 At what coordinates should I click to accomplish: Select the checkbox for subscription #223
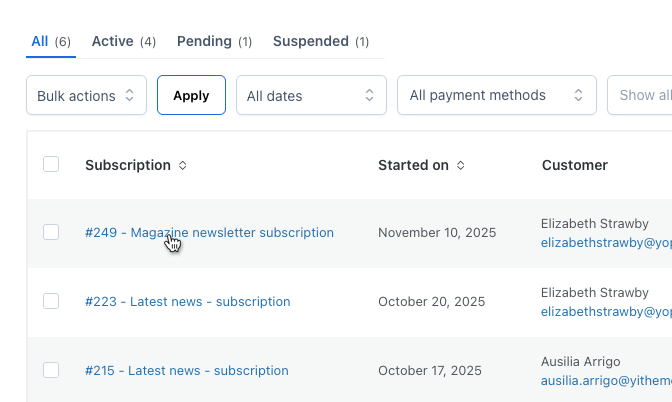point(51,301)
